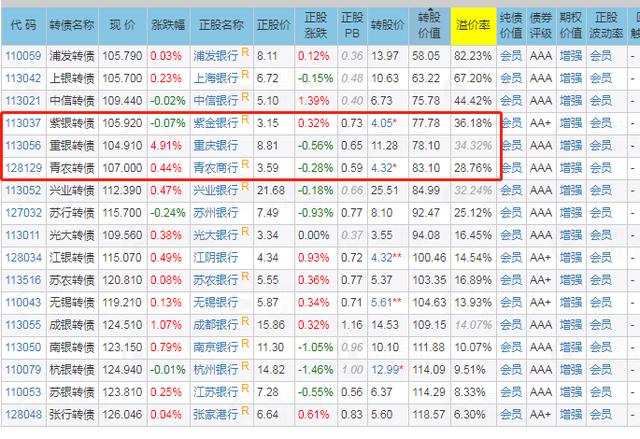
Task: Click the R icon beside 上海银行
Action: pos(245,74)
